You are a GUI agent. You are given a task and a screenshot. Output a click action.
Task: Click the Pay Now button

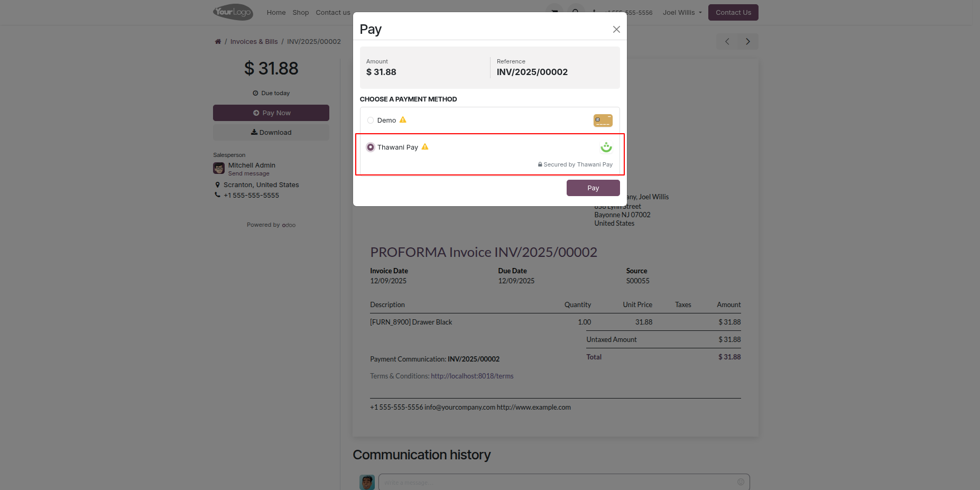[271, 113]
